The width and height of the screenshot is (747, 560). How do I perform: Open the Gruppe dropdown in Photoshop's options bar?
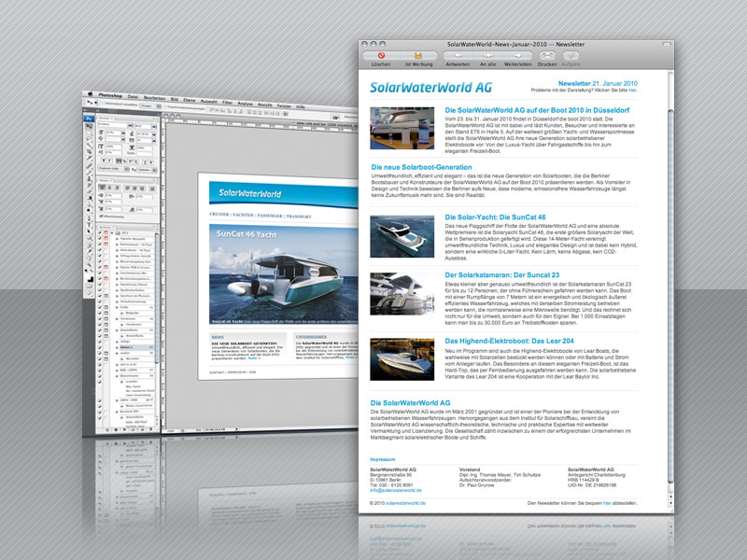pyautogui.click(x=150, y=105)
